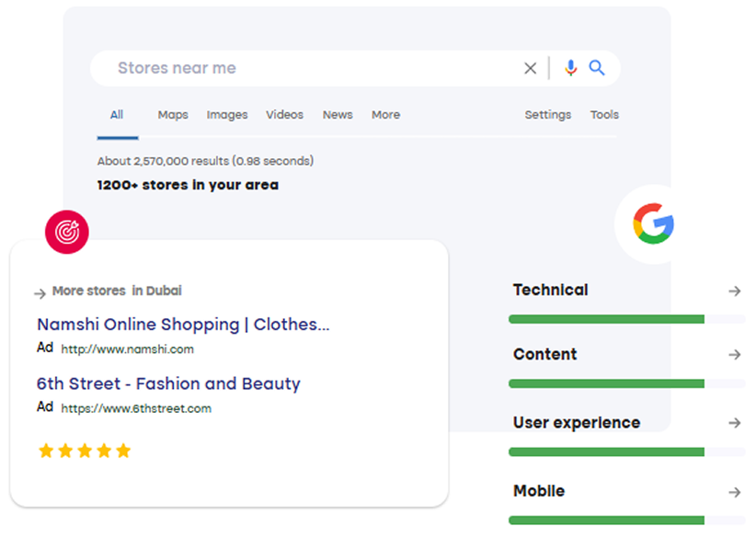
Task: Click the five-star rating
Action: point(85,451)
